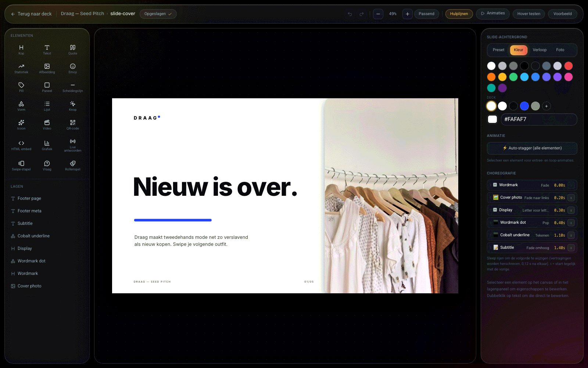588x368 pixels.
Task: Toggle simultaneous start for Subtitle row
Action: pos(571,248)
